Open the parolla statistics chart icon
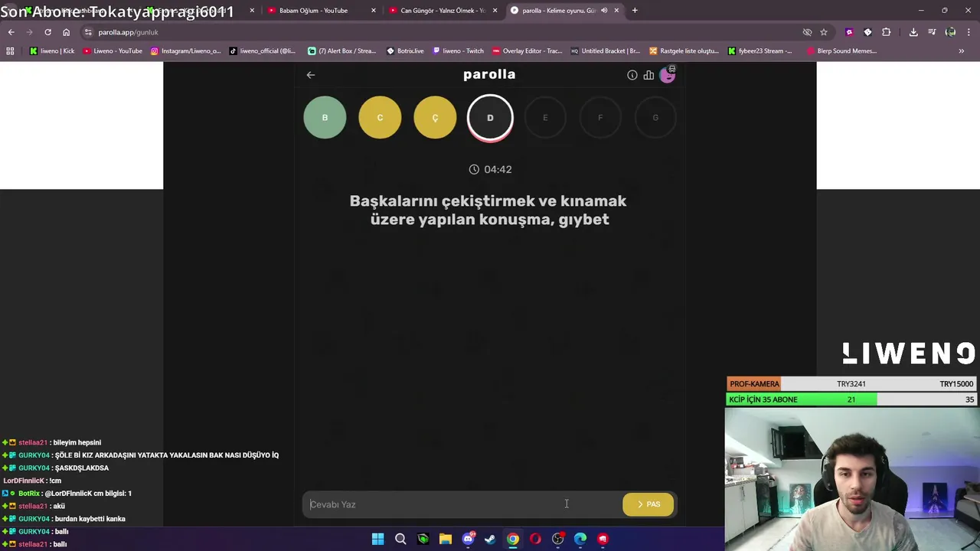Screen dimensions: 980x551 coord(648,75)
